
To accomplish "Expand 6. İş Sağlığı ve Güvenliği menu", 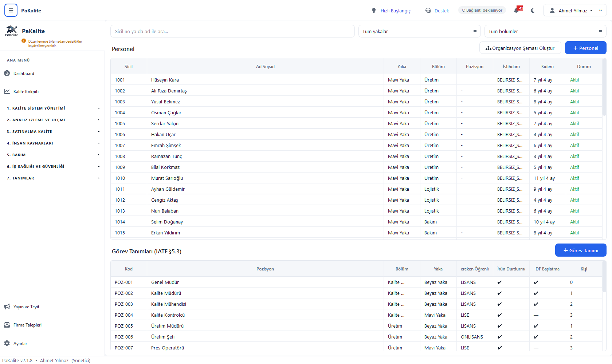I will click(53, 166).
